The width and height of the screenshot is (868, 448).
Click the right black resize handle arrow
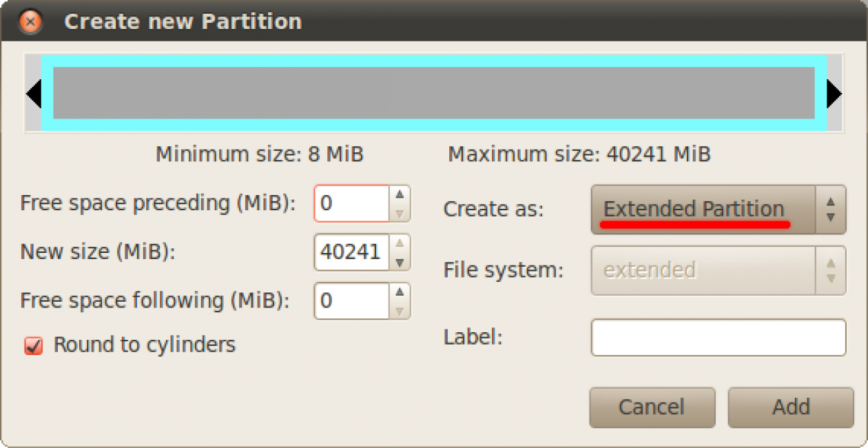(834, 93)
